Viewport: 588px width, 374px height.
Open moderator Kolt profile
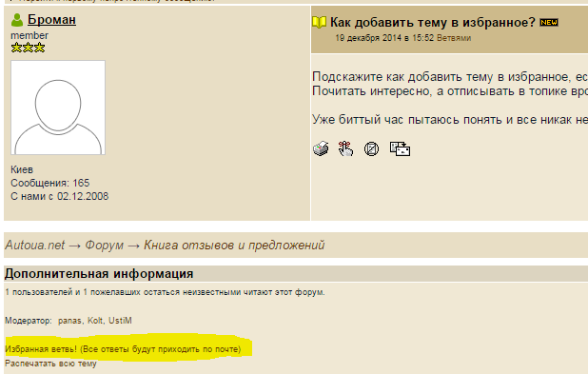pyautogui.click(x=95, y=321)
